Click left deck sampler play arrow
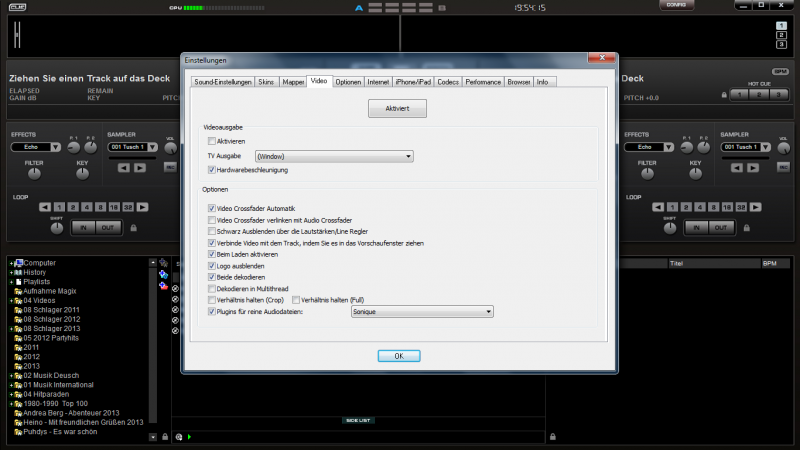This screenshot has height=450, width=800. point(140,168)
